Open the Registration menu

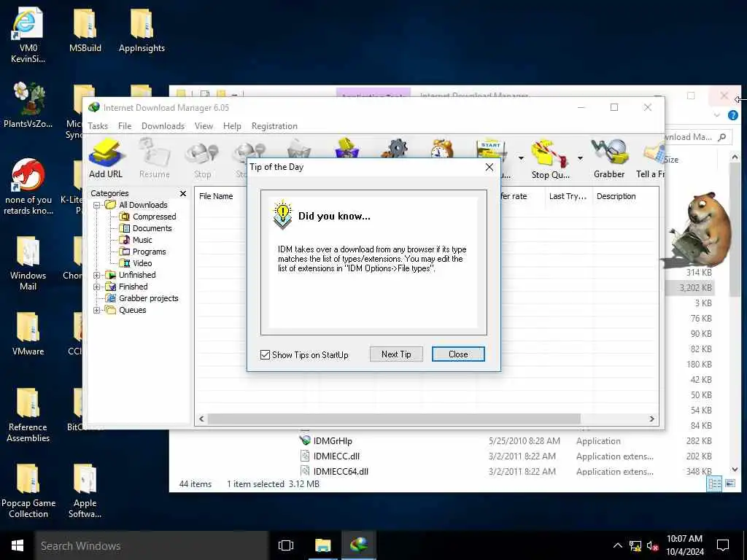[x=274, y=125]
